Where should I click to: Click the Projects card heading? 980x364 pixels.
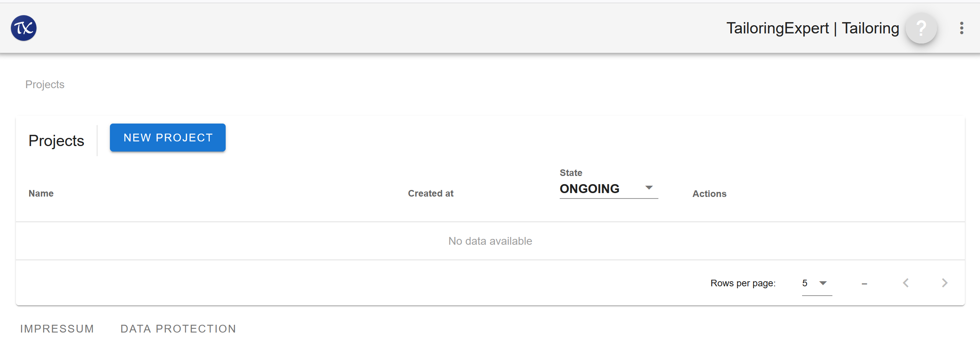coord(56,141)
